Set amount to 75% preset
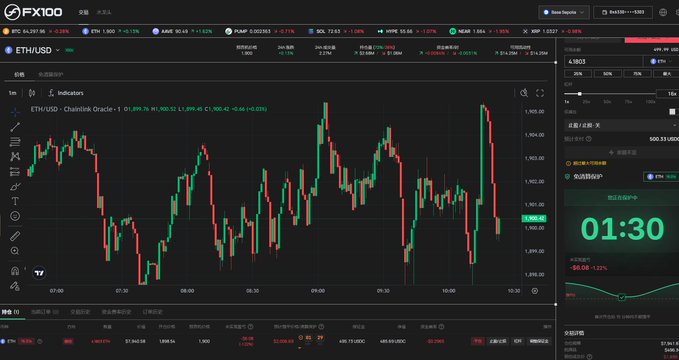 coord(637,74)
